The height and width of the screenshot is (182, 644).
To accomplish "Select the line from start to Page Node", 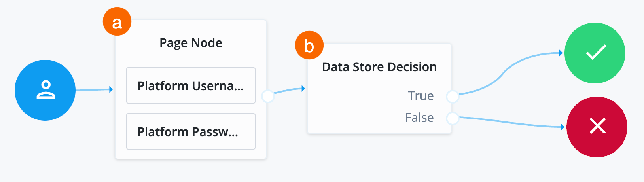I will (x=92, y=90).
